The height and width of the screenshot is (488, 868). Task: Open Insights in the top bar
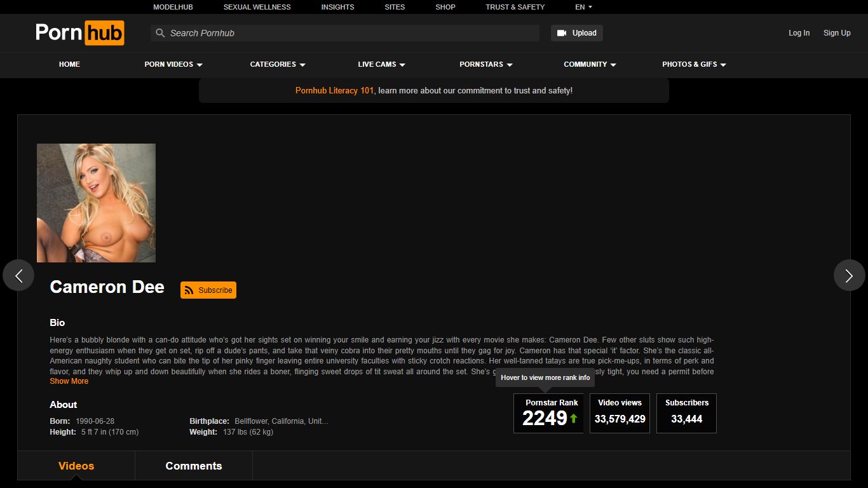click(337, 7)
